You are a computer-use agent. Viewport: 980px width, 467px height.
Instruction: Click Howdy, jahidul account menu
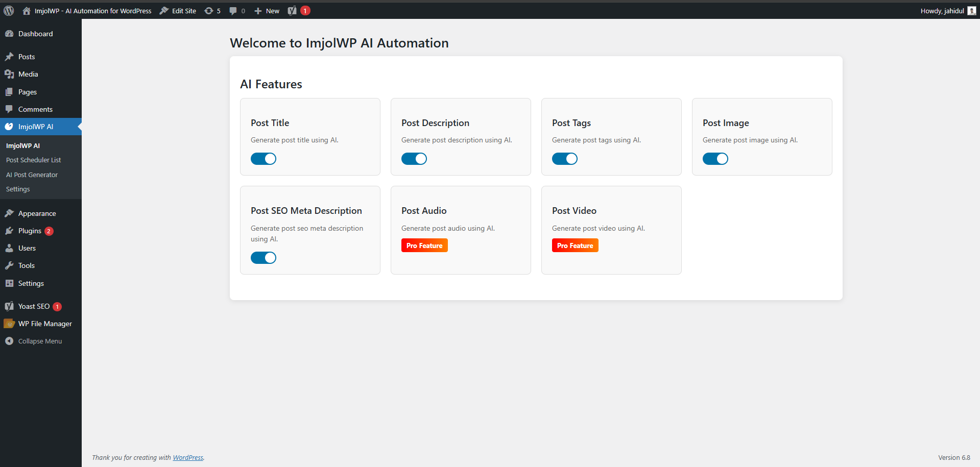[948, 11]
